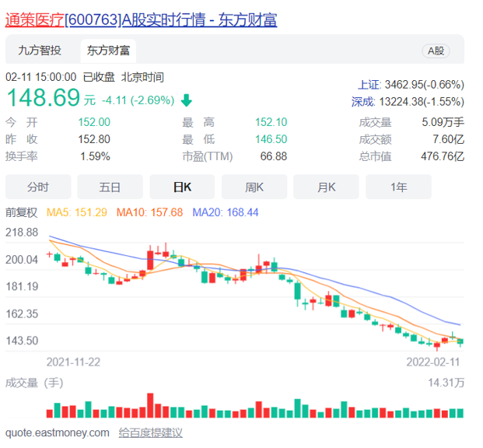Image resolution: width=483 pixels, height=448 pixels.
Task: Select the 周K chart tab
Action: pos(254,187)
